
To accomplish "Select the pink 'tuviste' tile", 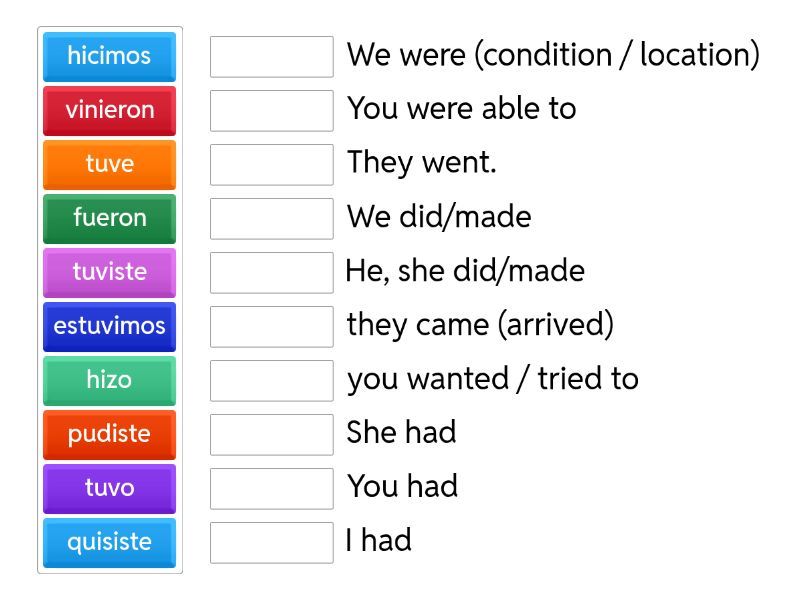I will tap(109, 272).
